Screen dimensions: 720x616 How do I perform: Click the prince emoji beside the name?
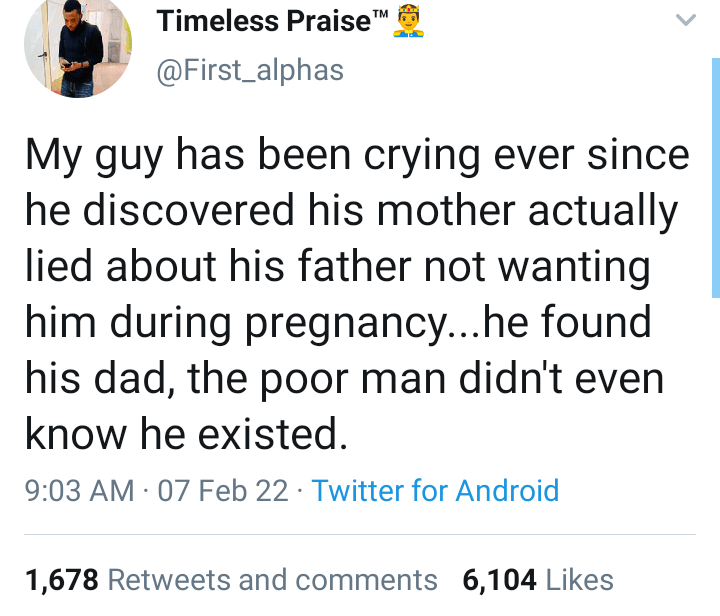(407, 22)
